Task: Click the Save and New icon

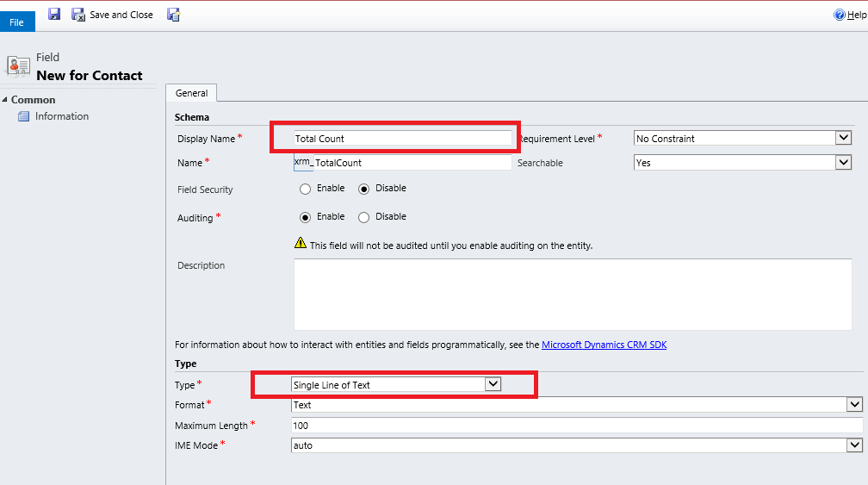Action: 174,15
